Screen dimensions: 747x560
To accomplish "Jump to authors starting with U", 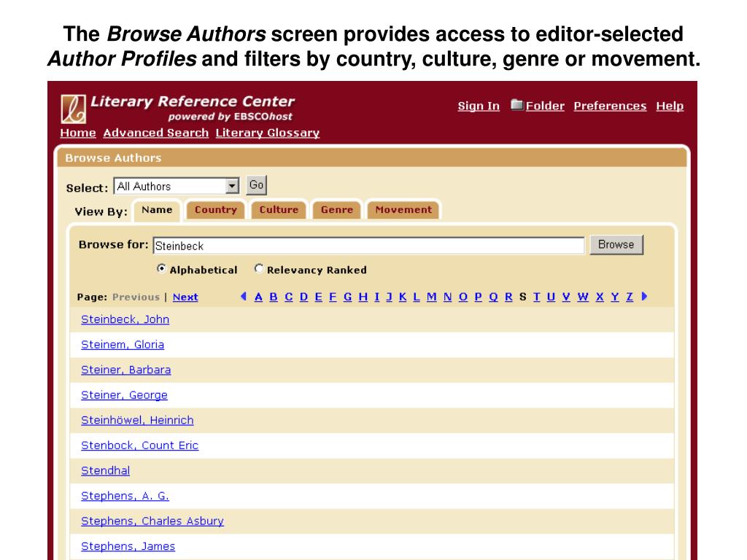I will click(551, 297).
